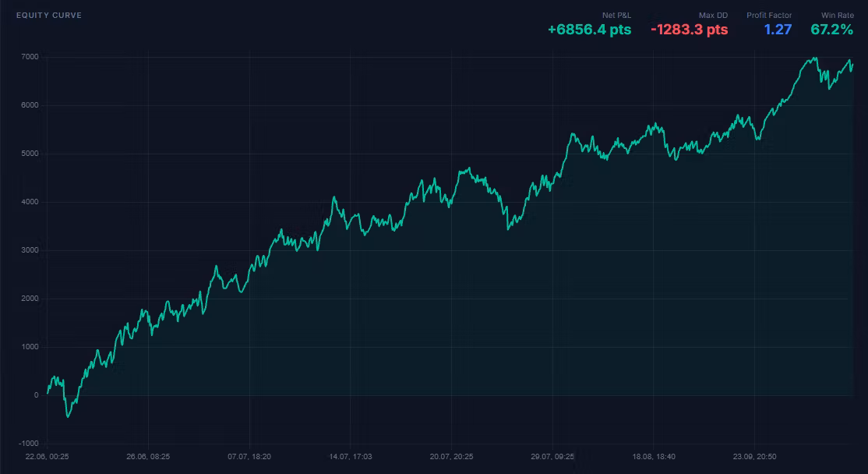Viewport: 868px width, 474px height.
Task: Click the 20.07, 20:25 date label
Action: (451, 457)
